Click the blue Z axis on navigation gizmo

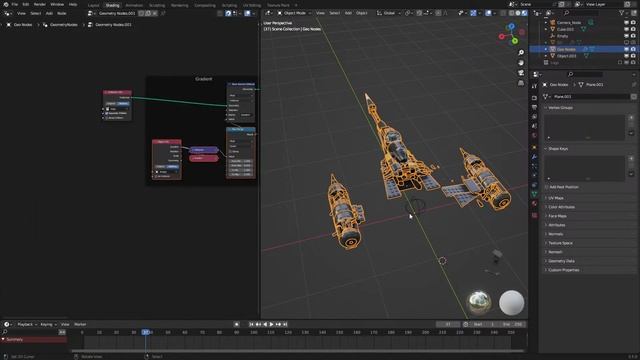pos(511,27)
